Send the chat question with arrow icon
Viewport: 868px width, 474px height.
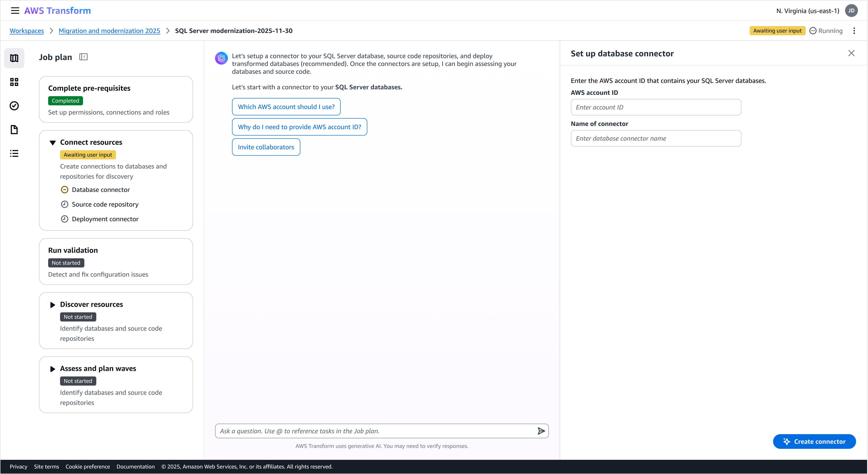point(541,431)
